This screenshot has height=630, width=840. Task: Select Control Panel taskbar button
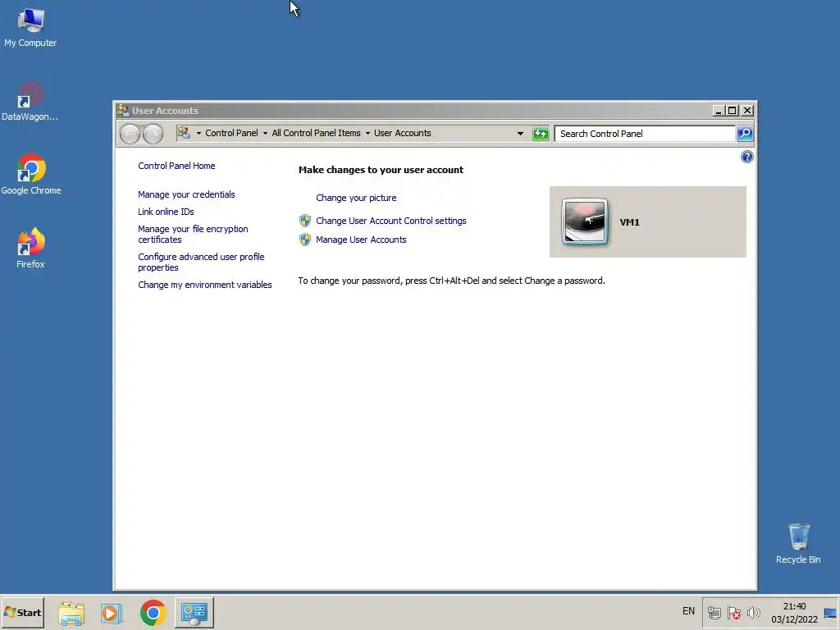coord(194,613)
